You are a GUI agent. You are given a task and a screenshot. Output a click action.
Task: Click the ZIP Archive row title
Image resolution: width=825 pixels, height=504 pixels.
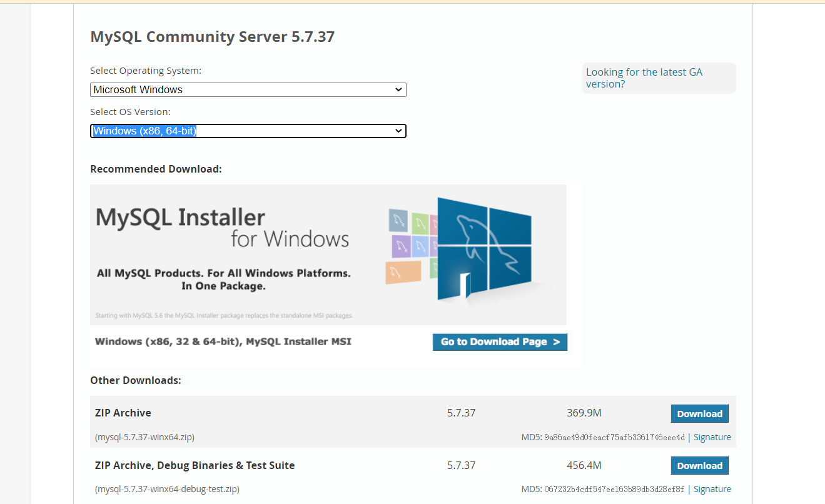tap(123, 413)
